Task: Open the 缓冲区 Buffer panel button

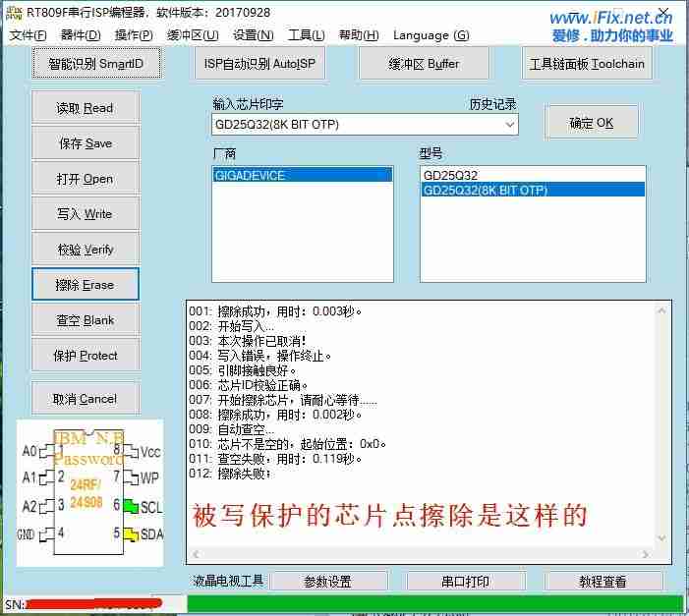Action: (424, 64)
